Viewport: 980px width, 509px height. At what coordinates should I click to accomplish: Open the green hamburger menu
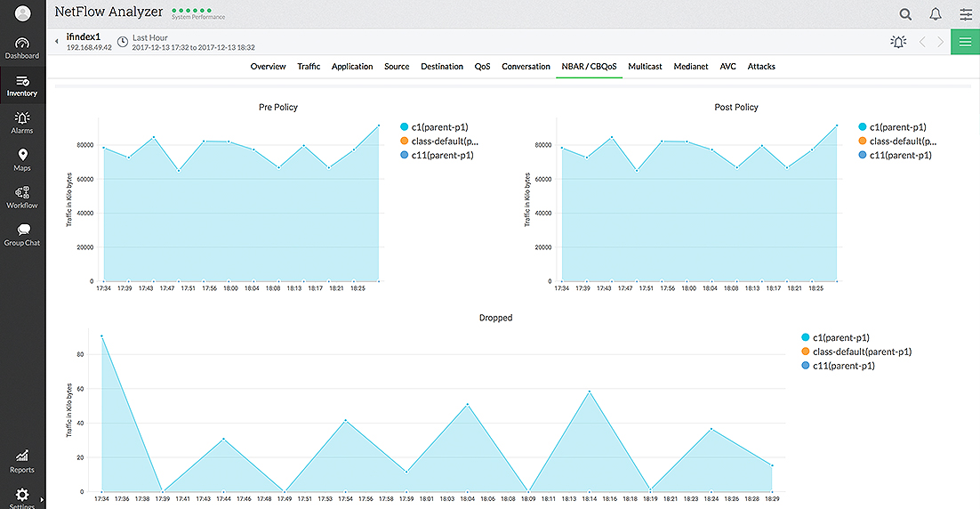pyautogui.click(x=965, y=42)
